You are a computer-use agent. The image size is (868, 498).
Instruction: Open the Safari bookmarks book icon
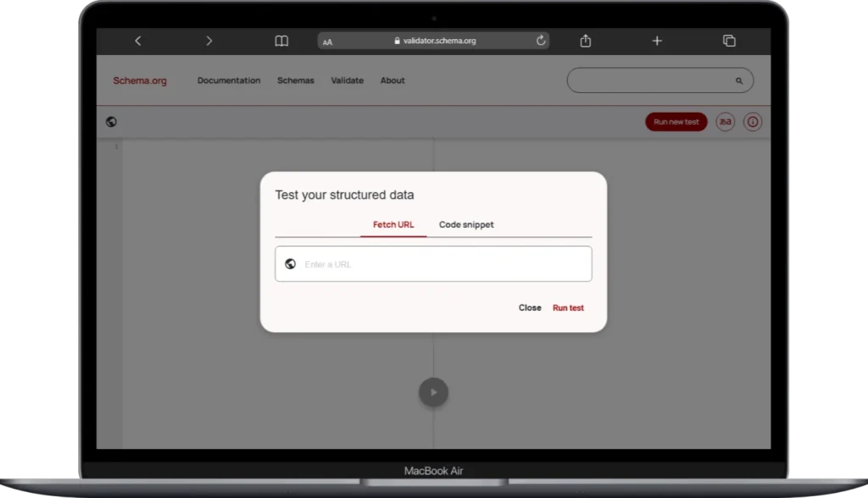(x=281, y=41)
